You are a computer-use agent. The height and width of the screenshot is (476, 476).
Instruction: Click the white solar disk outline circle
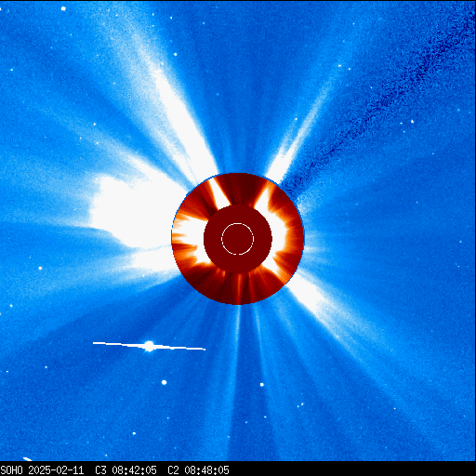(237, 239)
